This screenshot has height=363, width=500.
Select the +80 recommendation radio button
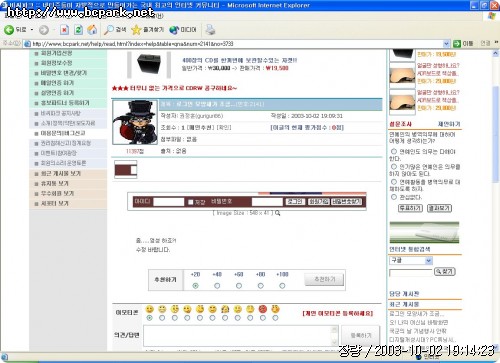tap(260, 286)
